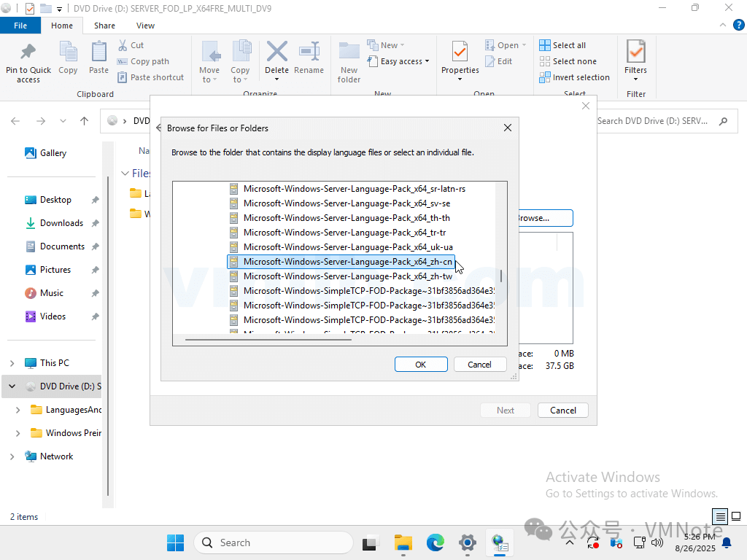Click the Pin to Quick access icon
The image size is (747, 560).
pyautogui.click(x=28, y=52)
